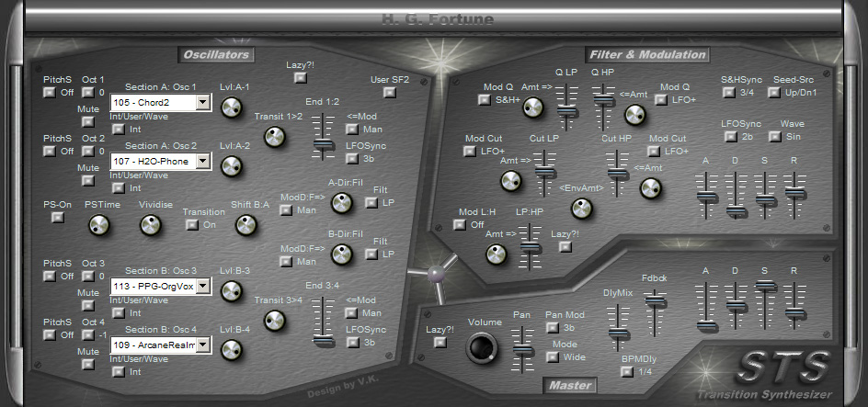868x407 pixels.
Task: Click the A-Dir:Fil knob
Action: click(x=341, y=204)
